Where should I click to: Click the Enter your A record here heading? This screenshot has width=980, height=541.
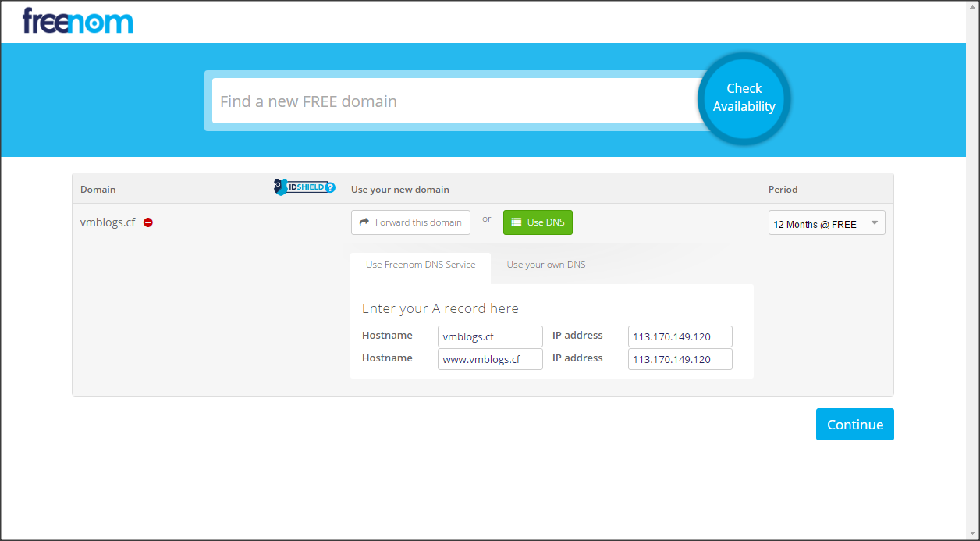[440, 308]
